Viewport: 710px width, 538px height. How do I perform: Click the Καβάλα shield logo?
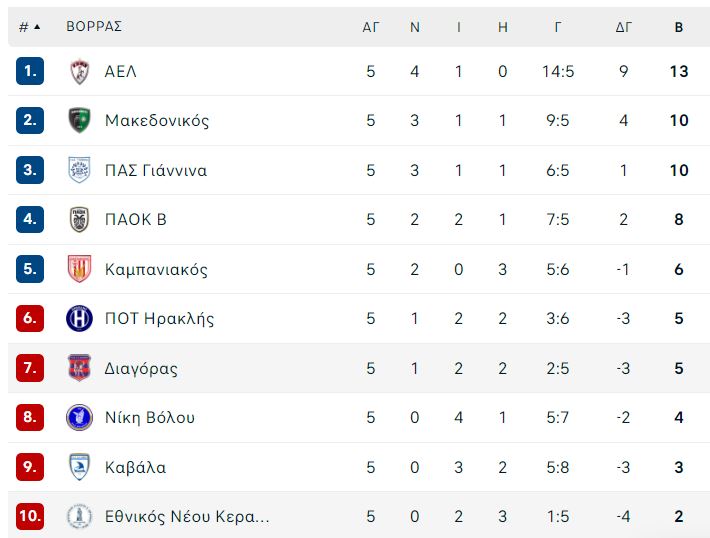[79, 466]
